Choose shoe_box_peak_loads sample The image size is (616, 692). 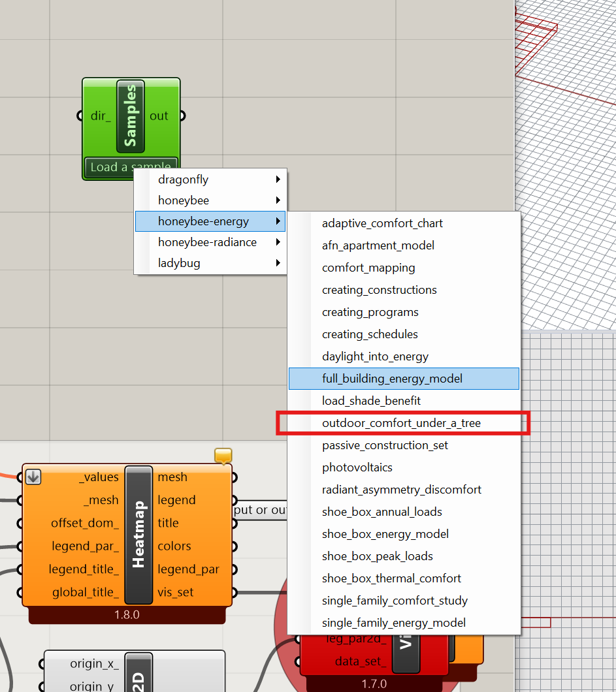pyautogui.click(x=404, y=556)
